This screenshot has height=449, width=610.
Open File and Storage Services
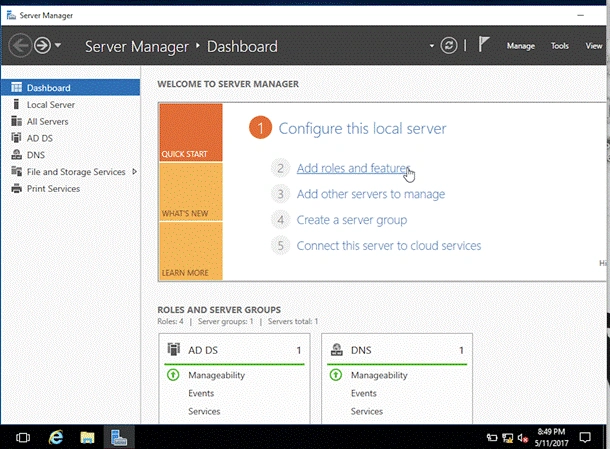click(70, 172)
